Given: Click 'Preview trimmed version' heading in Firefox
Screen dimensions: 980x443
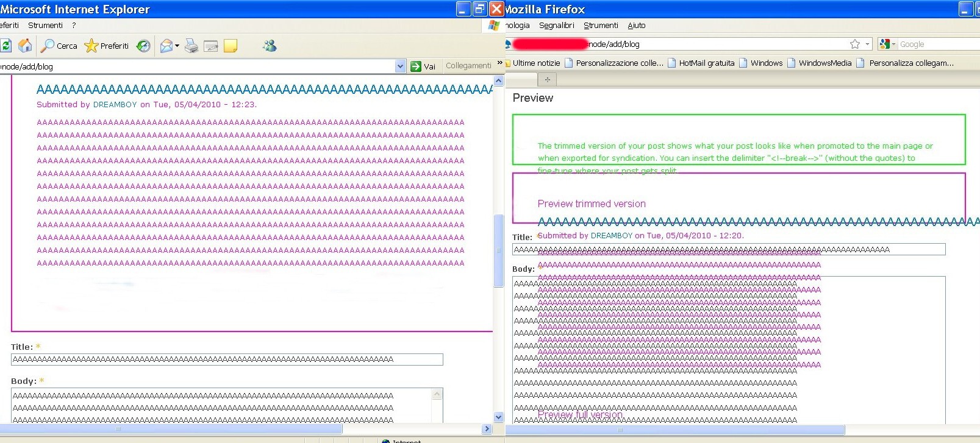Looking at the screenshot, I should (x=592, y=204).
